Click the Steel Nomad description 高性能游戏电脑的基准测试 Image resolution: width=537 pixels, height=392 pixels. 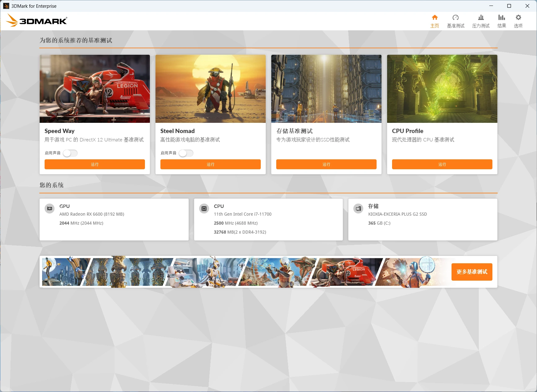coord(190,140)
